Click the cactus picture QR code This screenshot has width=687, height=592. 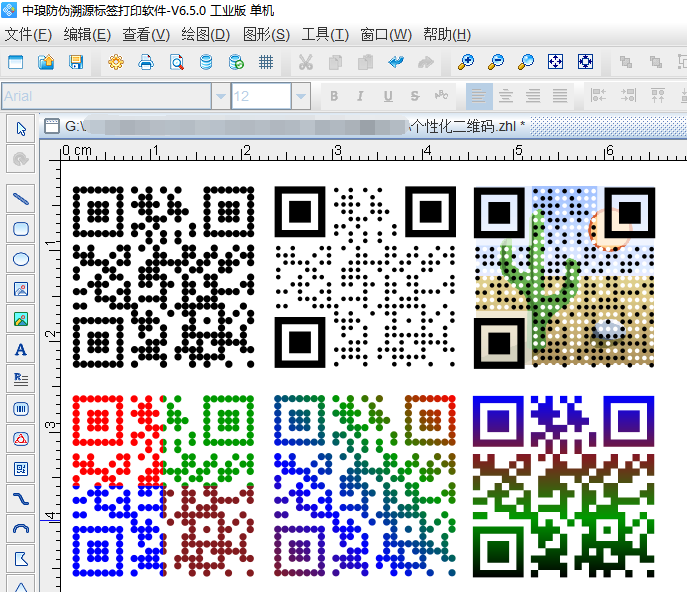(x=563, y=276)
